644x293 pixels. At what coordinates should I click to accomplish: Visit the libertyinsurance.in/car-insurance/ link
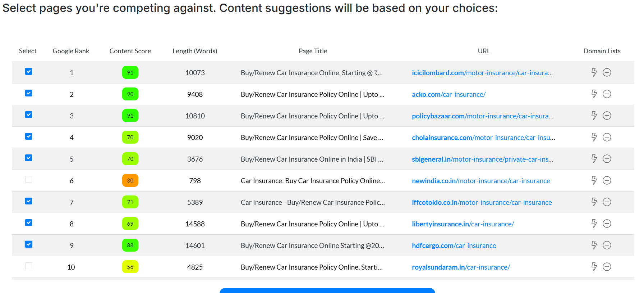point(463,224)
